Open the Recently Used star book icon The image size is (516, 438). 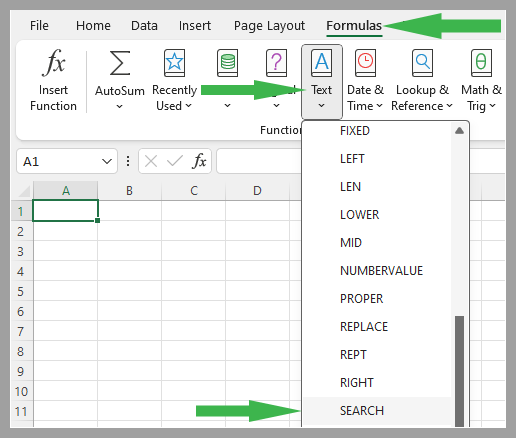(174, 63)
